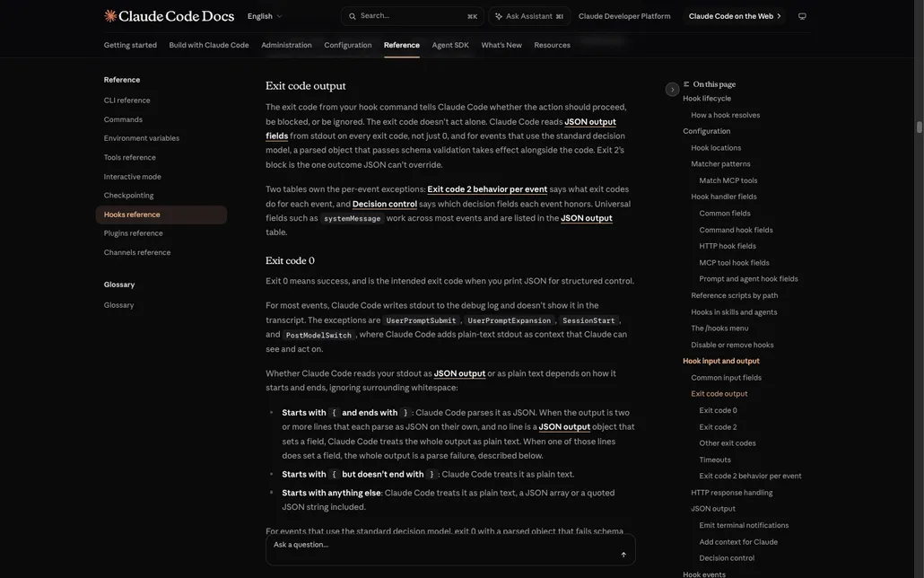924x578 pixels.
Task: Open the Resources tab
Action: (x=553, y=45)
